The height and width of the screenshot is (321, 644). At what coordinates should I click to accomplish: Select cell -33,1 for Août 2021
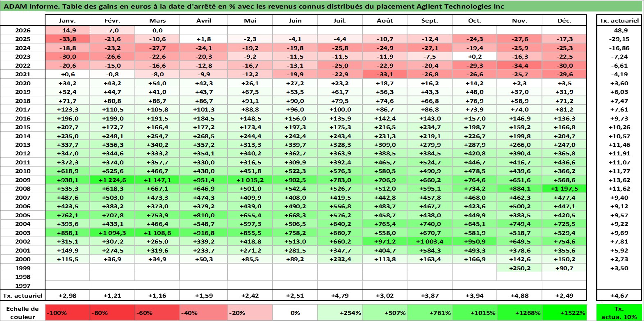click(385, 74)
